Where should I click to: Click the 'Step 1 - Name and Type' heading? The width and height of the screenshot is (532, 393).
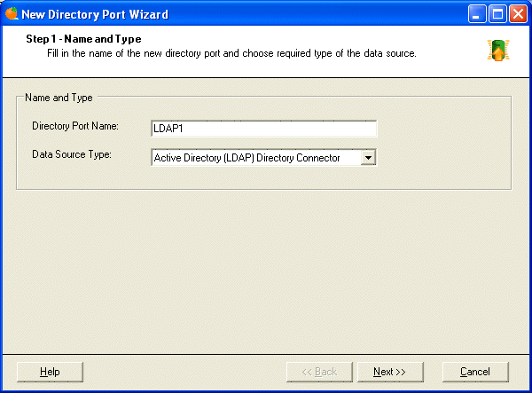pos(83,39)
